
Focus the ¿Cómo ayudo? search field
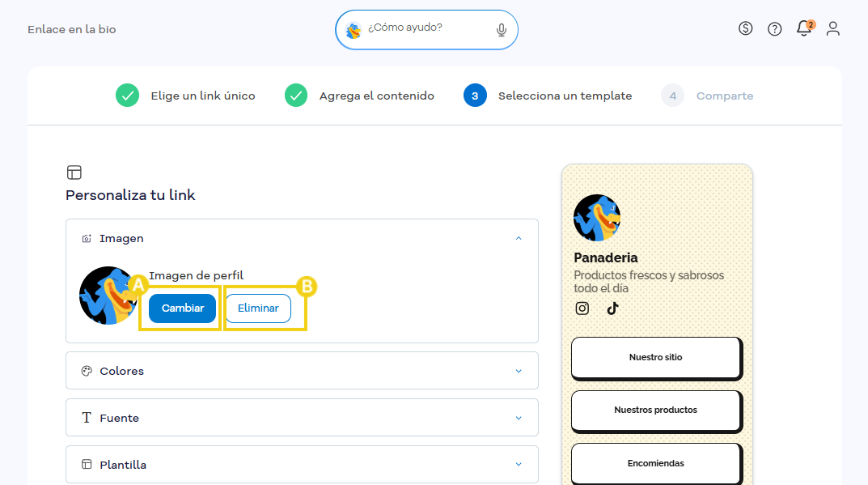coord(426,29)
